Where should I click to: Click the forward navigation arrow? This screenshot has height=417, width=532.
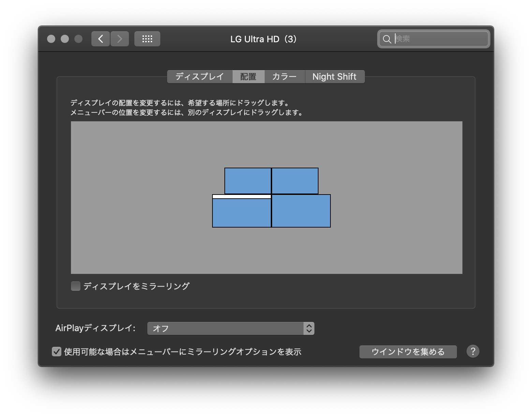(120, 38)
